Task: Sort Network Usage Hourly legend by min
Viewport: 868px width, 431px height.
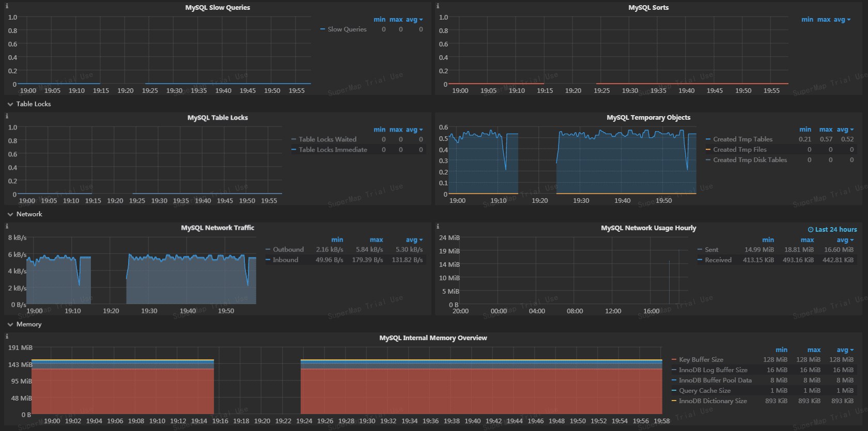Action: pyautogui.click(x=768, y=240)
